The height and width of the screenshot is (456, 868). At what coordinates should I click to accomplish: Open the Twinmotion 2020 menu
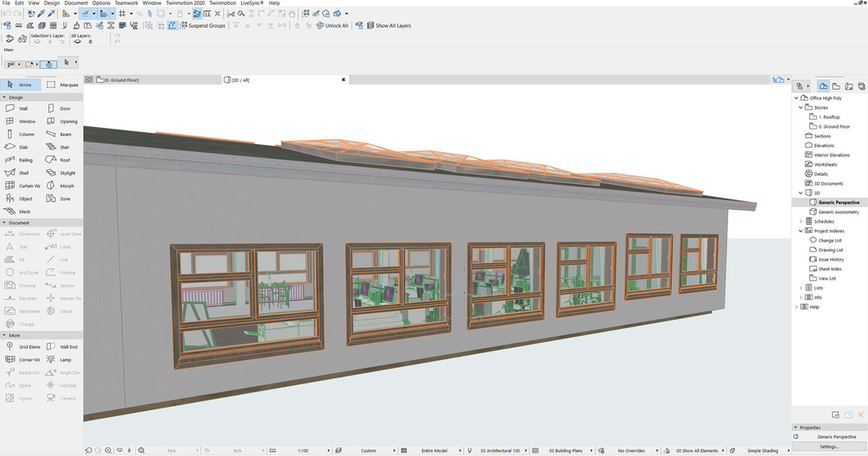coord(186,3)
